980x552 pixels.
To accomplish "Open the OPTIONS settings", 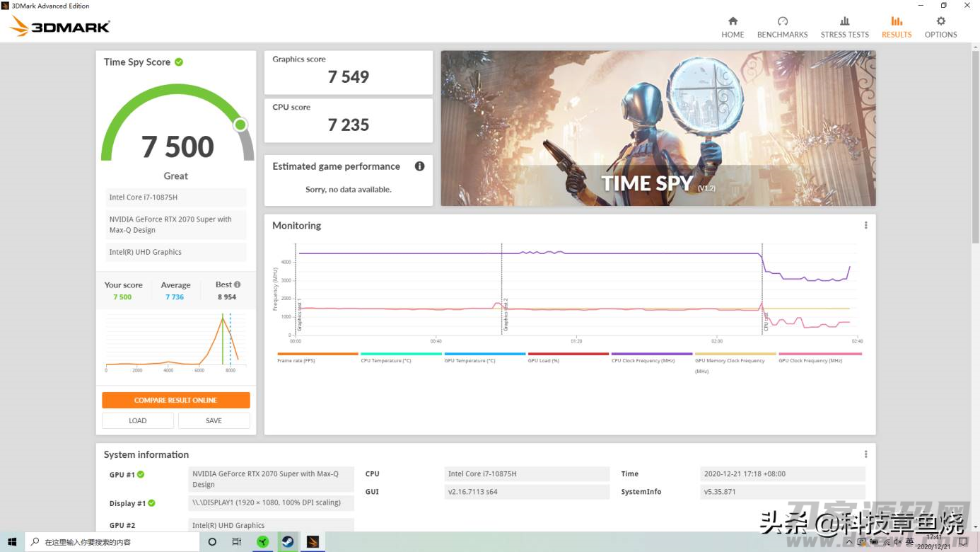I will 940,27.
